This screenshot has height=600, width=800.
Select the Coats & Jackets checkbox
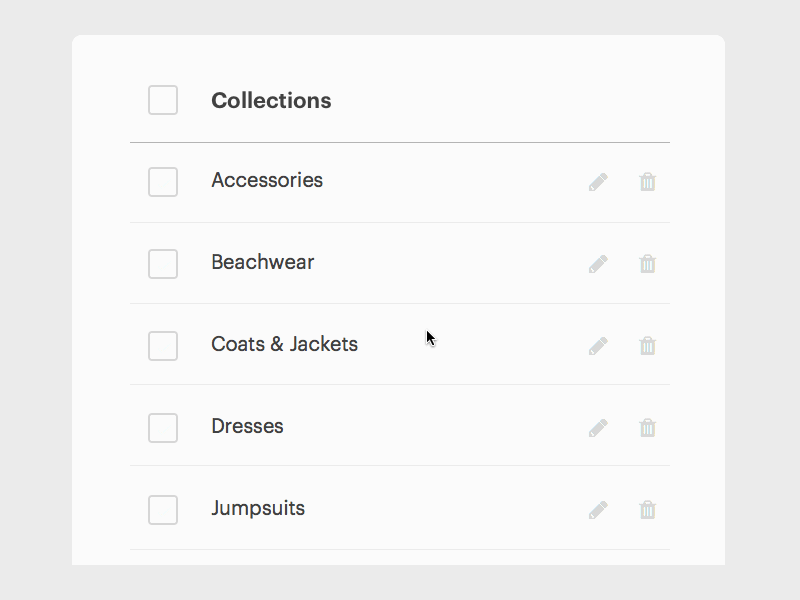click(x=162, y=345)
